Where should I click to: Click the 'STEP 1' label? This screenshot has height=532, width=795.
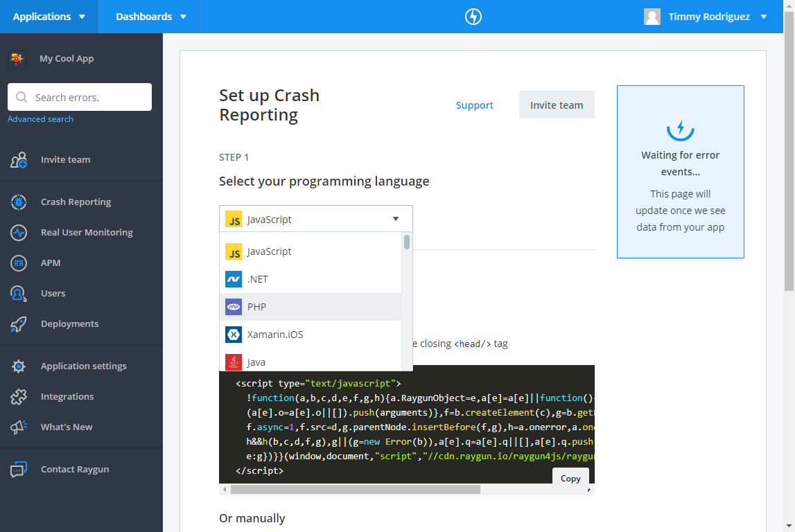tap(234, 157)
